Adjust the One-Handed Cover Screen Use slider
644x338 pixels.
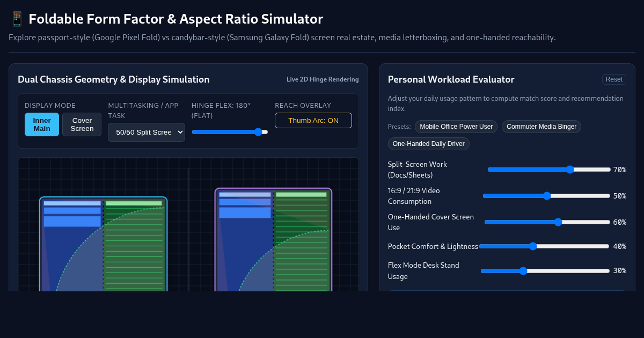(x=547, y=222)
